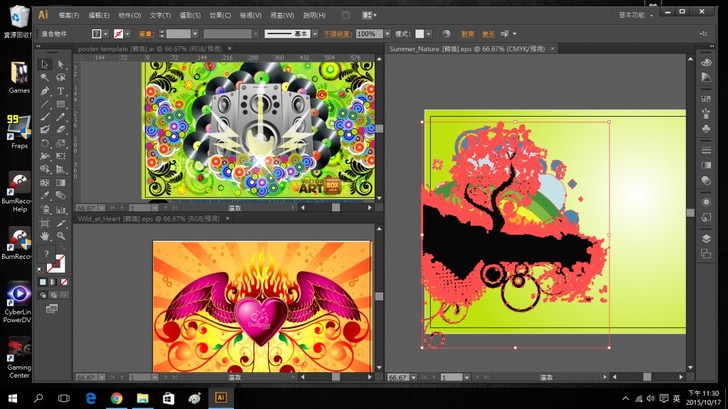Image resolution: width=728 pixels, height=409 pixels.
Task: Select the Selection arrow tool
Action: click(45, 65)
